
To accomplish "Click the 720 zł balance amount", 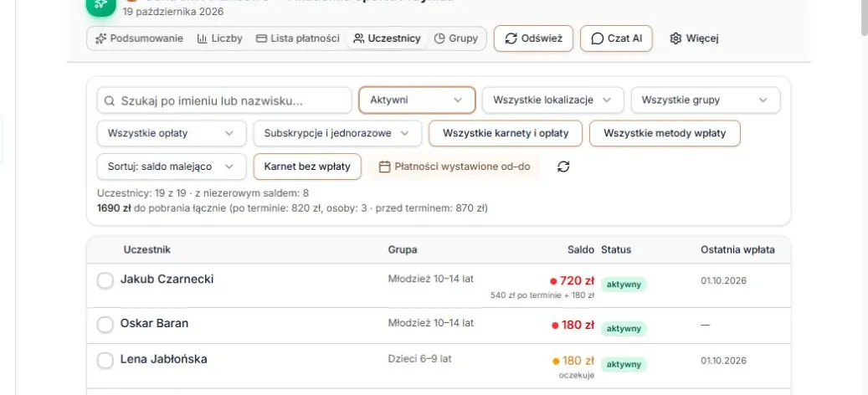I will 577,280.
